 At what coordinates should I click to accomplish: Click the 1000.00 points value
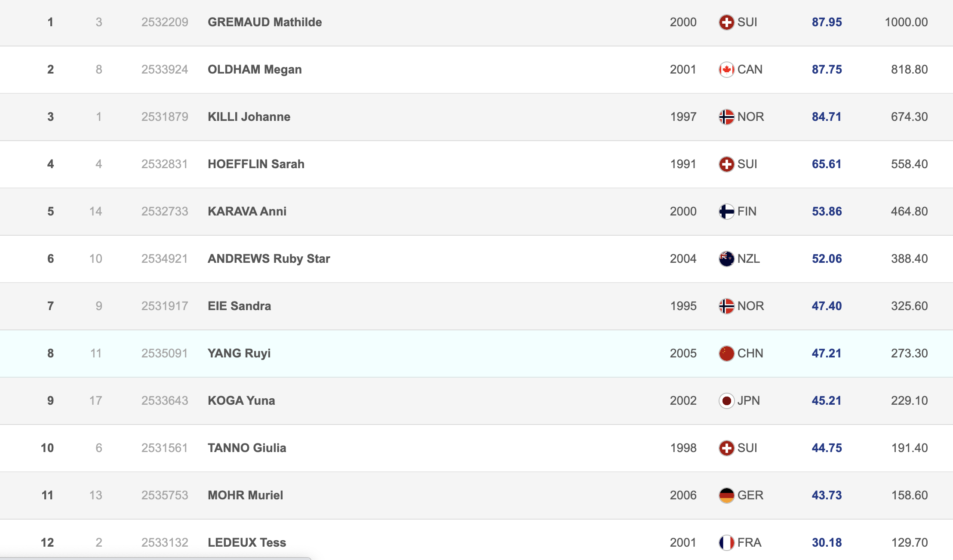coord(906,22)
